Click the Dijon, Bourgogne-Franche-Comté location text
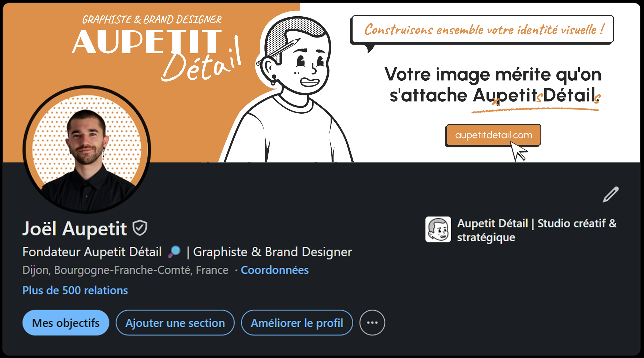The width and height of the screenshot is (644, 358). click(x=125, y=270)
